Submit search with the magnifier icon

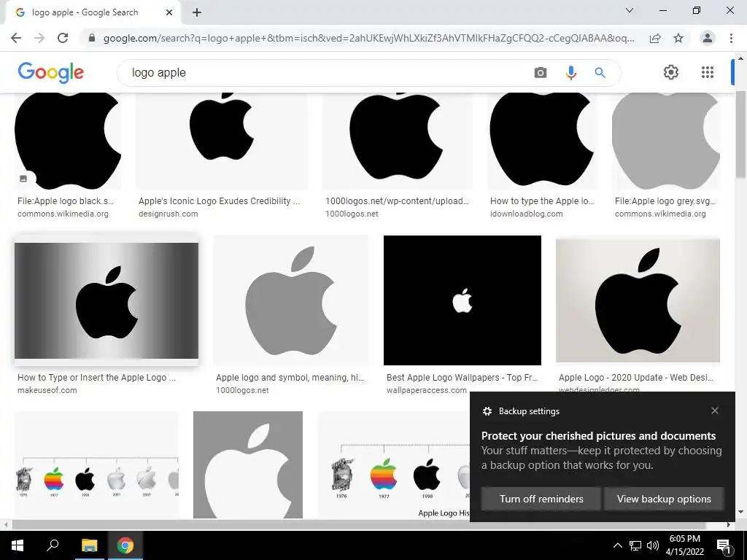pos(600,72)
